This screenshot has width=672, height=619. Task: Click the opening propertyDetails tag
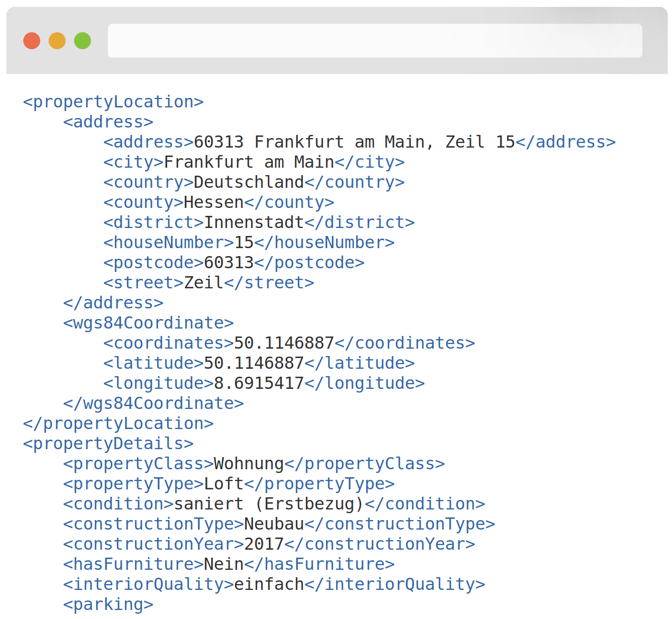tap(108, 443)
